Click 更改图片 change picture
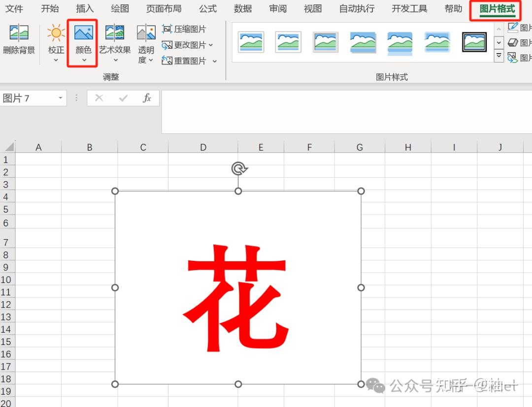This screenshot has height=407, width=532. tap(184, 45)
